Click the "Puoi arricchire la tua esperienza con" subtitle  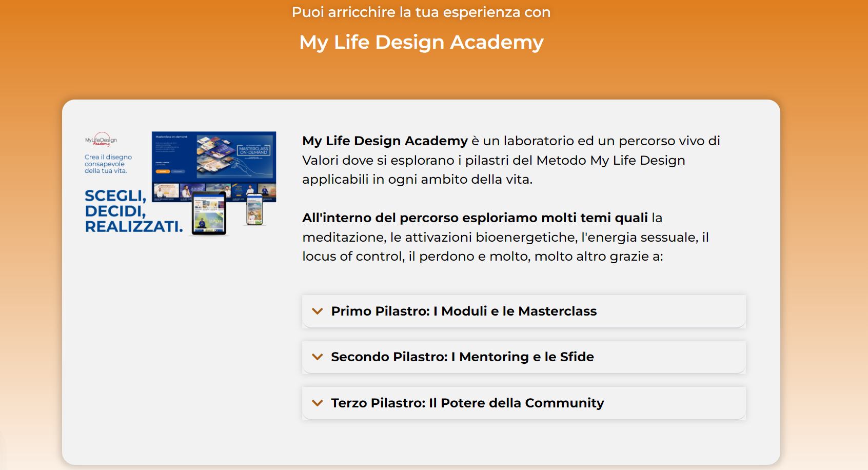421,12
